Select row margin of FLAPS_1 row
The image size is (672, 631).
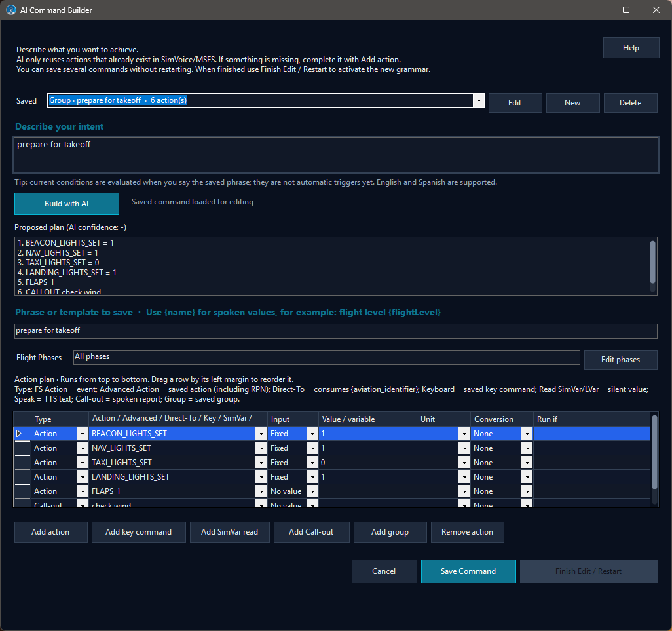pyautogui.click(x=22, y=491)
